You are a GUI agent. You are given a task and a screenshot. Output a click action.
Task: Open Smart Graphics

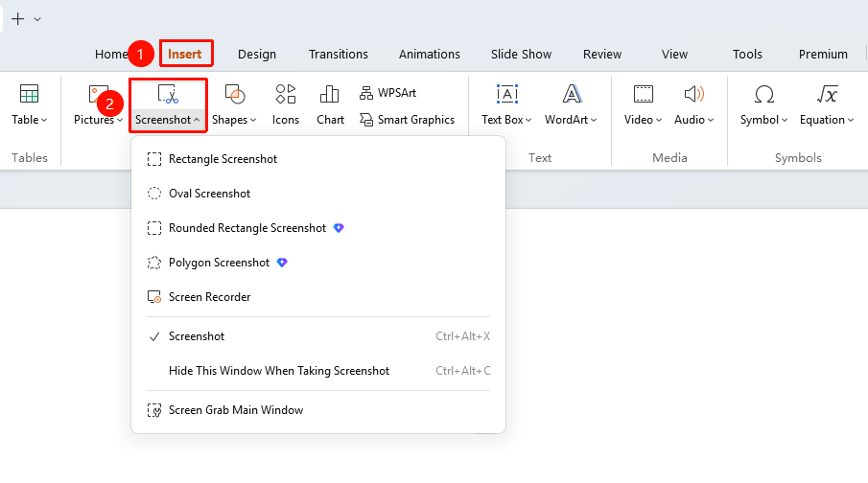[x=407, y=120]
